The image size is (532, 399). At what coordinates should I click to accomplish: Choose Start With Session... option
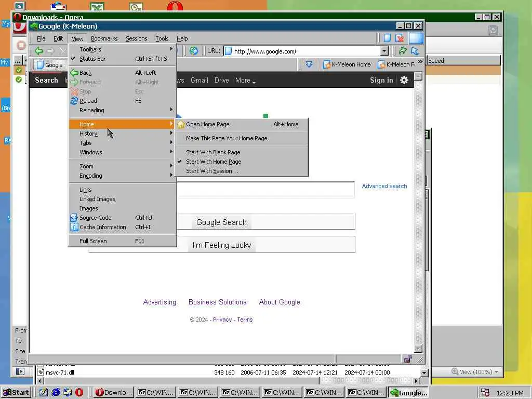pos(242,171)
